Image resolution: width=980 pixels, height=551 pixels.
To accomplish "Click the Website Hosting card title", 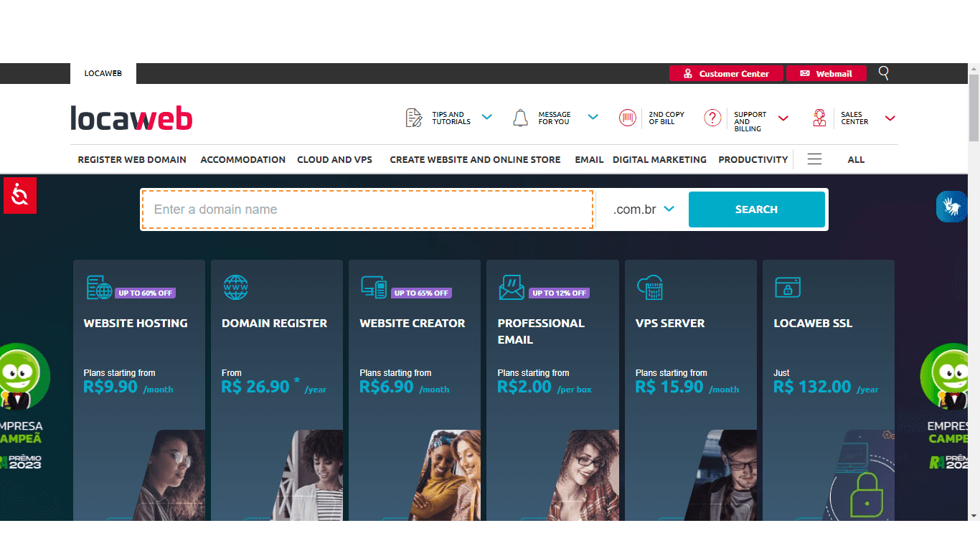I will pos(136,324).
